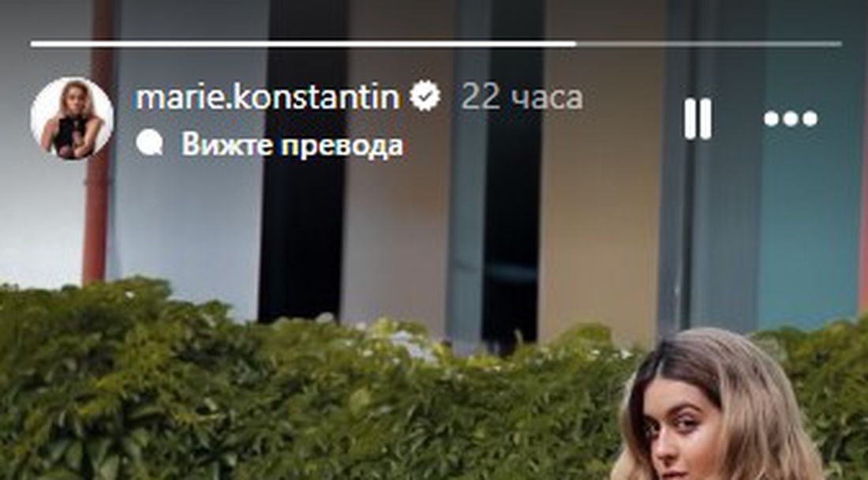Open the three-dot more options menu

tap(791, 118)
